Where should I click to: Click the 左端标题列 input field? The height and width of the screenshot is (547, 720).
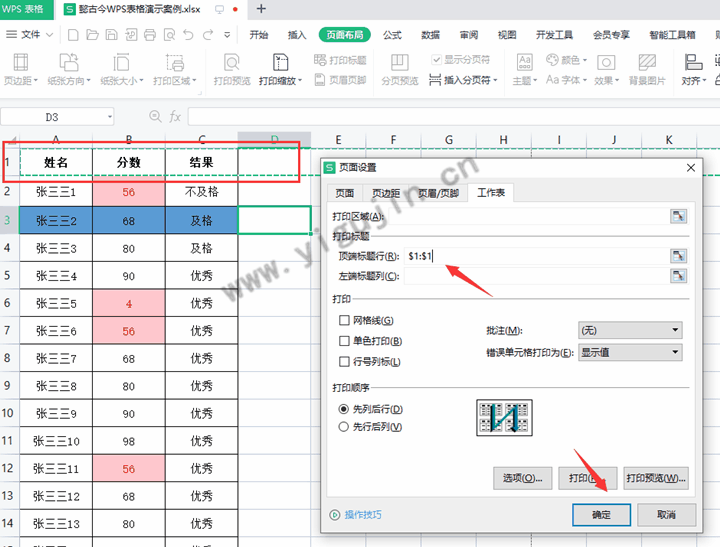536,276
